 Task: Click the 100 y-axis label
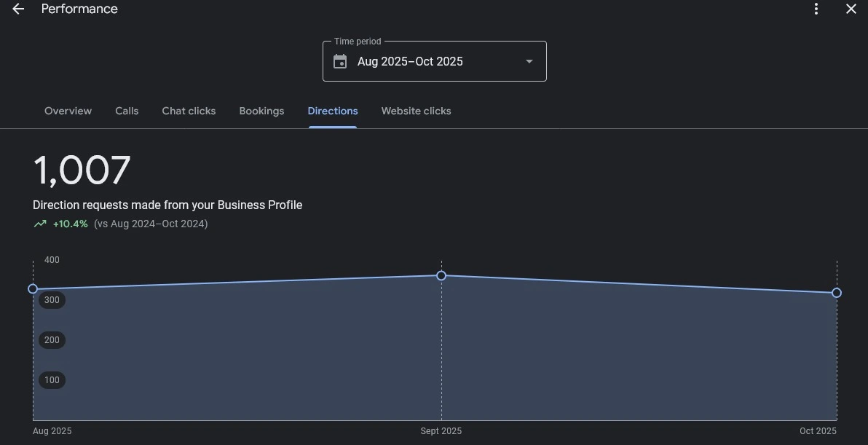(x=52, y=380)
